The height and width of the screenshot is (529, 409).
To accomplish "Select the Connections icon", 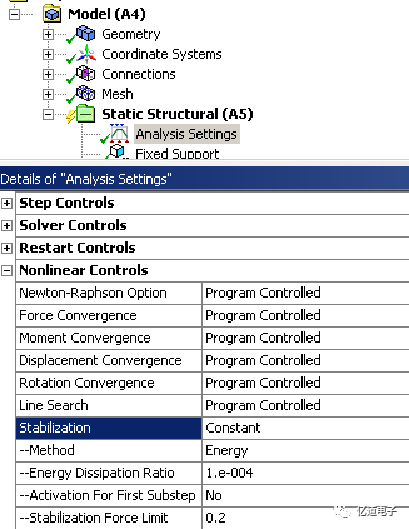I will 85,73.
